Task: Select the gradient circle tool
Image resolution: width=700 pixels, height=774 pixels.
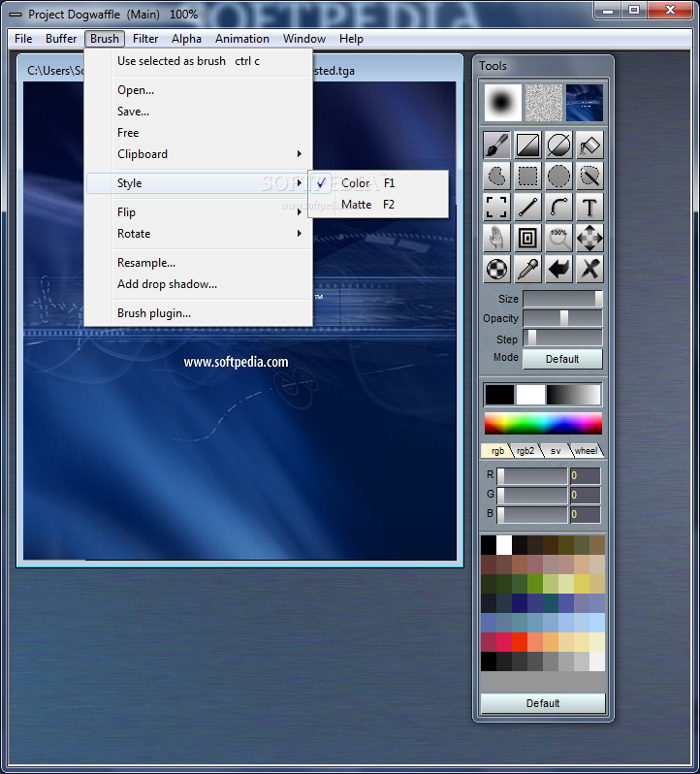Action: (558, 145)
